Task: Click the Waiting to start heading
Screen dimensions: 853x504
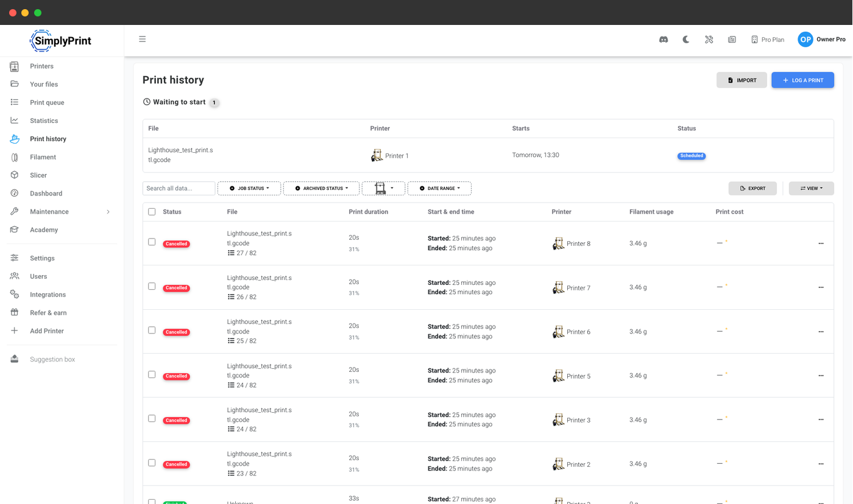Action: (x=179, y=102)
